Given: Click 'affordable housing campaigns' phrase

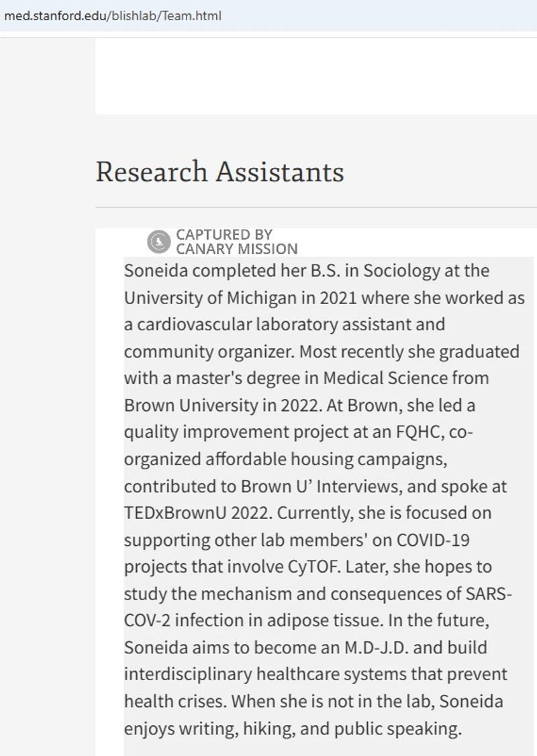Looking at the screenshot, I should coord(326,459).
